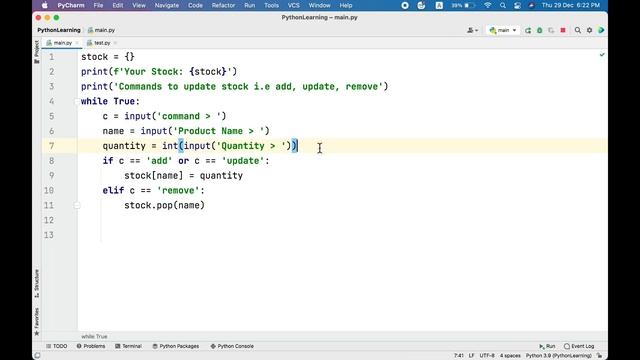
Task: Click the Spotlight search icon in menu bar
Action: point(503,5)
